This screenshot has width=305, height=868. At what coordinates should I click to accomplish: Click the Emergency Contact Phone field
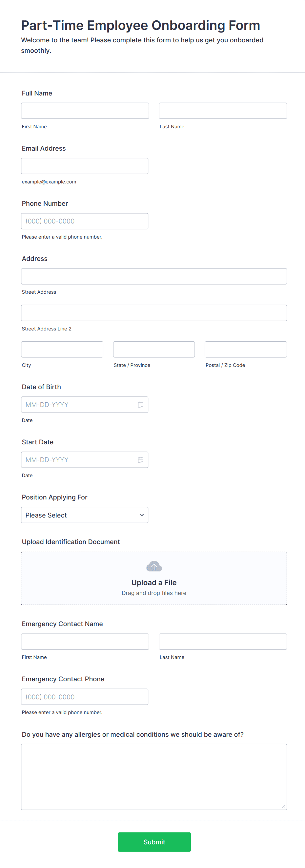tap(85, 696)
